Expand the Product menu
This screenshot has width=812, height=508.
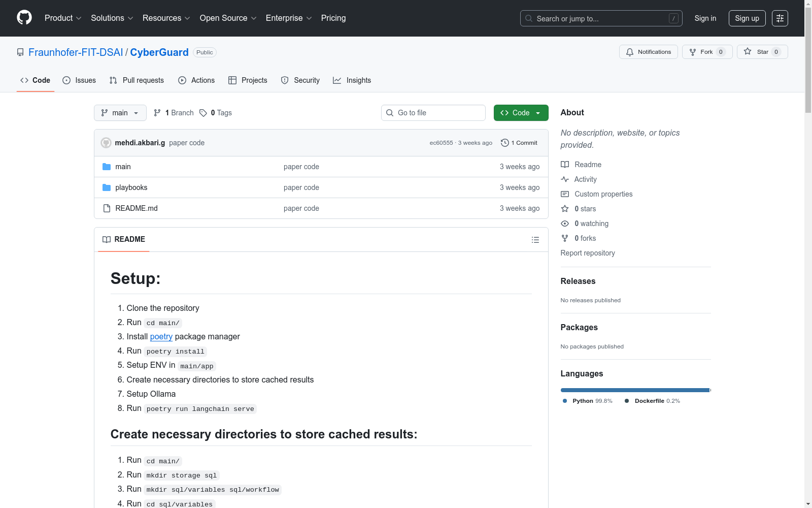pos(63,18)
